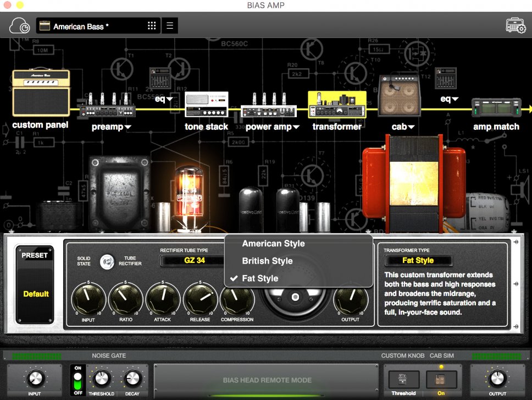Open the hamburger menu beside preset name

(x=170, y=26)
